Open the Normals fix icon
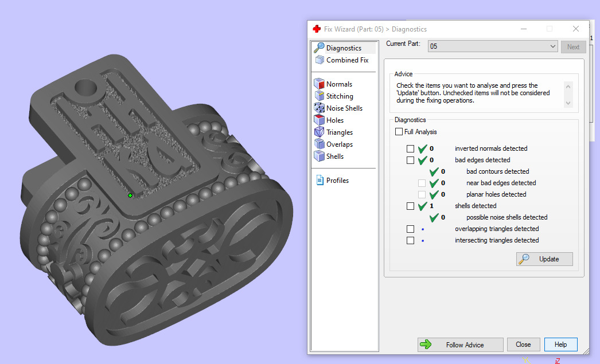 pyautogui.click(x=319, y=84)
